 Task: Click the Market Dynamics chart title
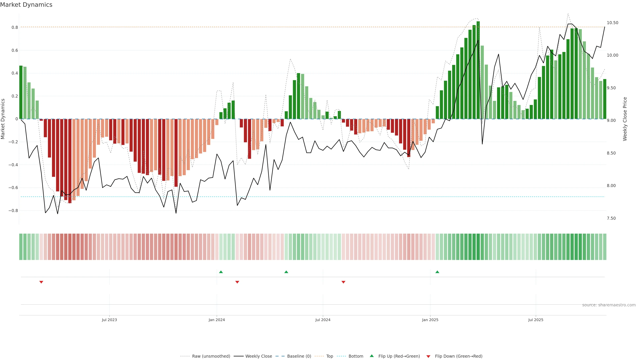tap(26, 5)
